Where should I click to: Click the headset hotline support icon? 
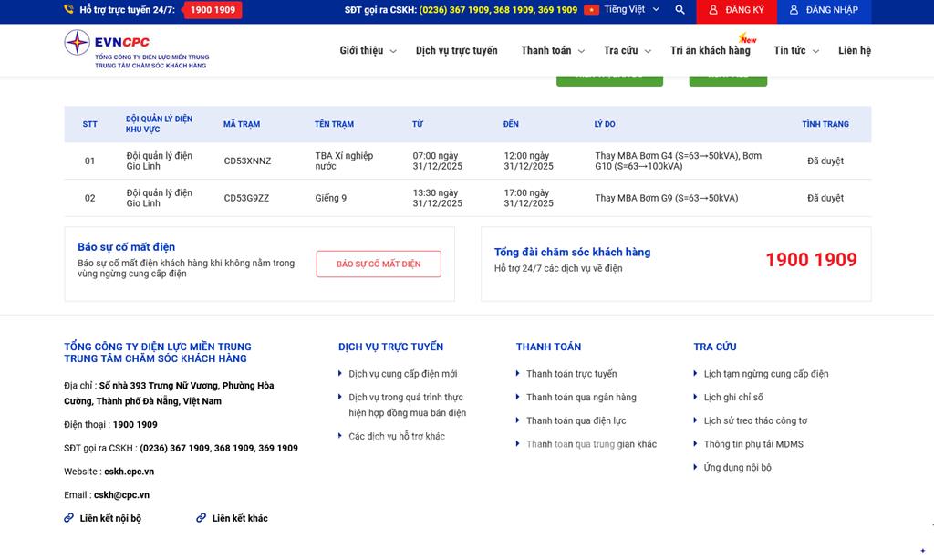click(x=69, y=10)
